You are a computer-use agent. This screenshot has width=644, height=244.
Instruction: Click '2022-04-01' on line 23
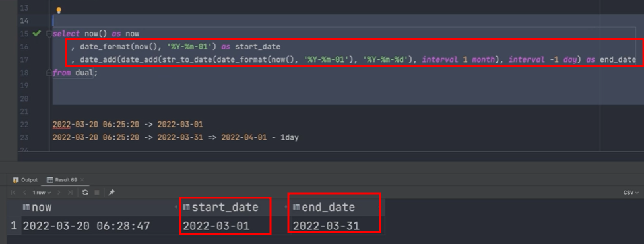244,137
